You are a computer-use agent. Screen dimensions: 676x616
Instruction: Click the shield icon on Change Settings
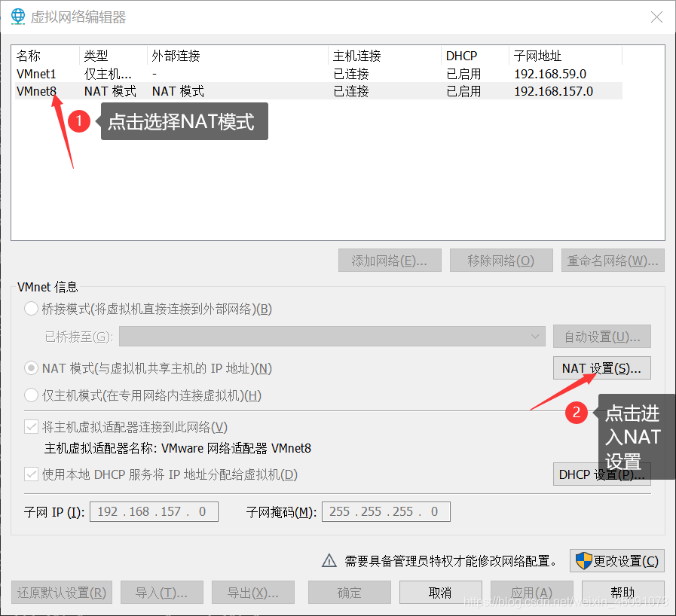(584, 560)
